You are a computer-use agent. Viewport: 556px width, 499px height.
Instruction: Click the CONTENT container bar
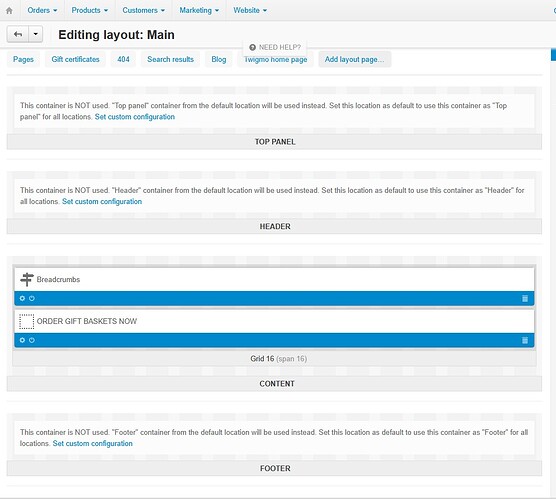click(274, 384)
